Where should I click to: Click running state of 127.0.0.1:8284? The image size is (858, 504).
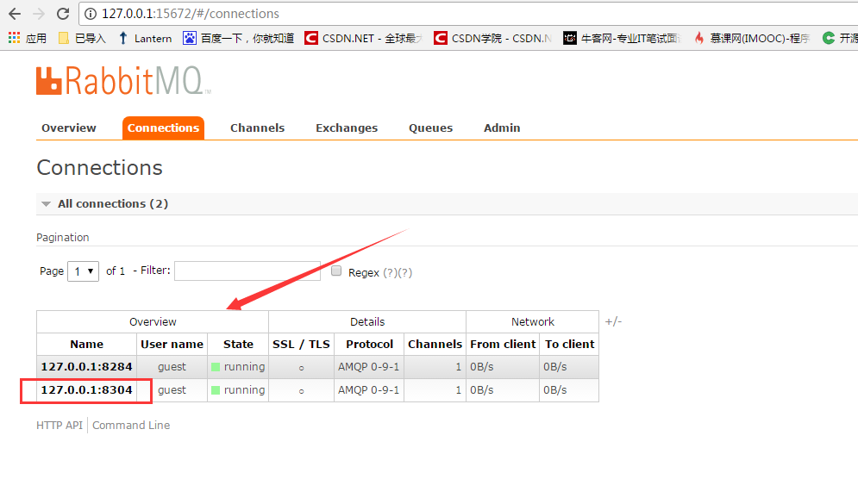(238, 367)
